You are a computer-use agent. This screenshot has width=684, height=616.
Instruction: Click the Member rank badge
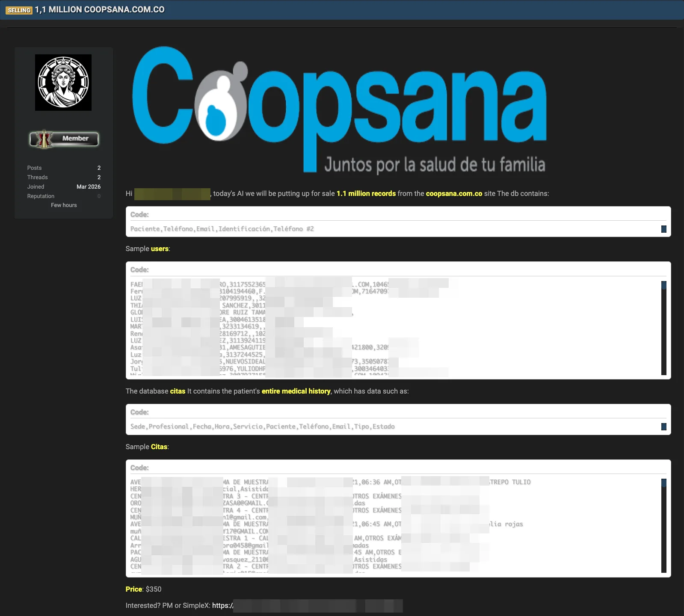[64, 139]
